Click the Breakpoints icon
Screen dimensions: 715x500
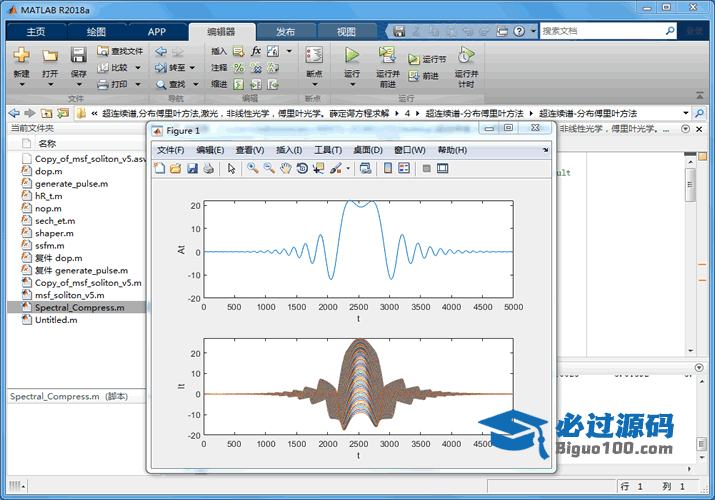[x=314, y=55]
